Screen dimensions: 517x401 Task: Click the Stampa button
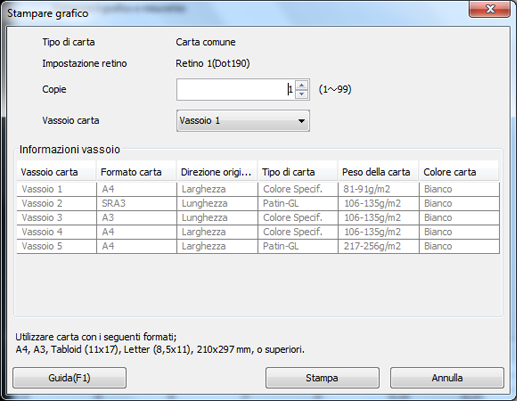pyautogui.click(x=322, y=378)
